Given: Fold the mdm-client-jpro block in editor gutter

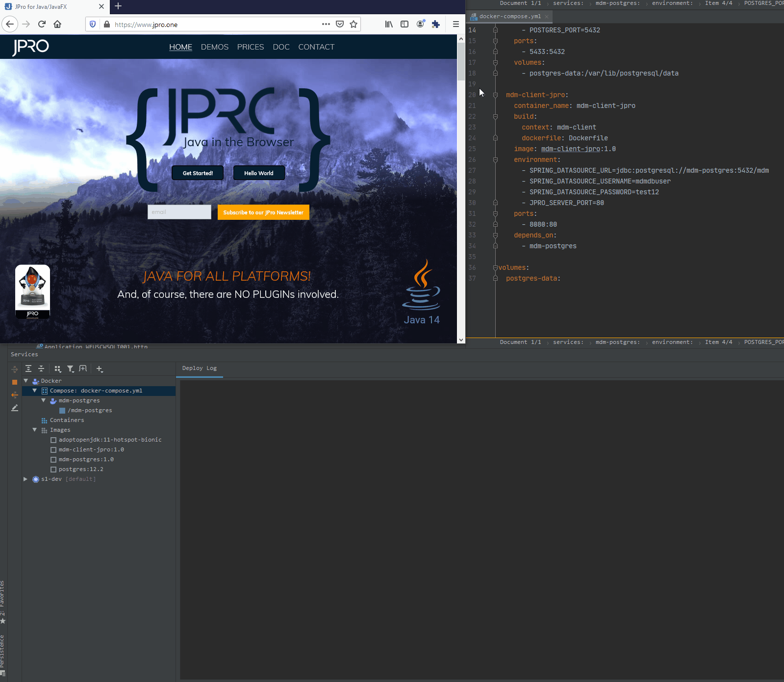Looking at the screenshot, I should tap(495, 95).
